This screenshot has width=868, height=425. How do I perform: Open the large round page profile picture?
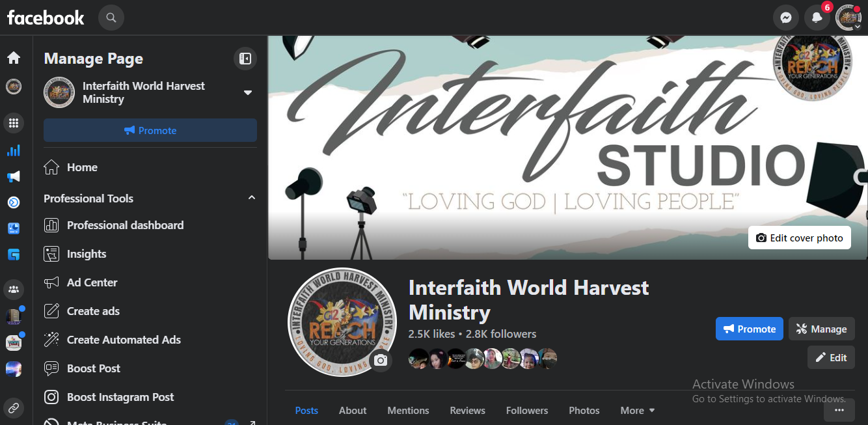(x=342, y=322)
